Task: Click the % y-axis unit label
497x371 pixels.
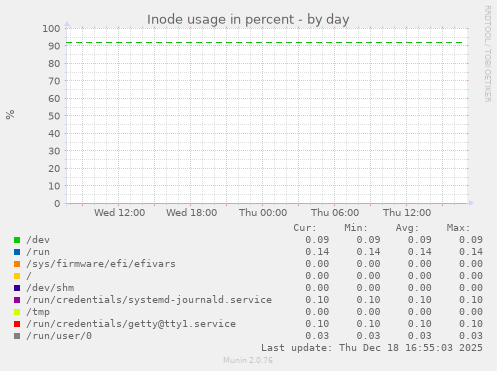Action: pyautogui.click(x=10, y=114)
